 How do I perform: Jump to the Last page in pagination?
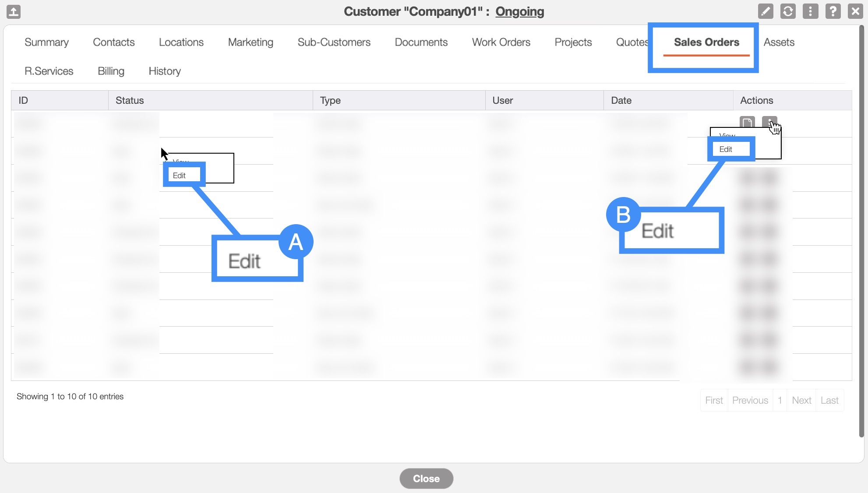[x=829, y=400]
